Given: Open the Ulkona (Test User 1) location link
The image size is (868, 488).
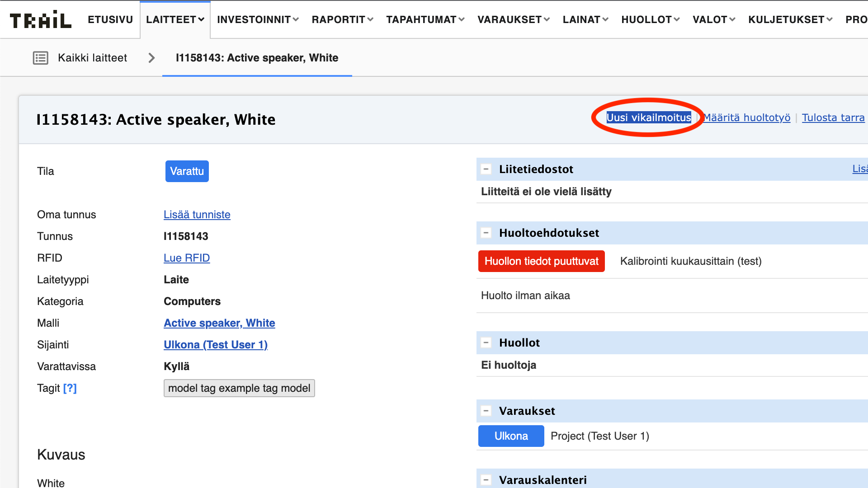Looking at the screenshot, I should 216,345.
